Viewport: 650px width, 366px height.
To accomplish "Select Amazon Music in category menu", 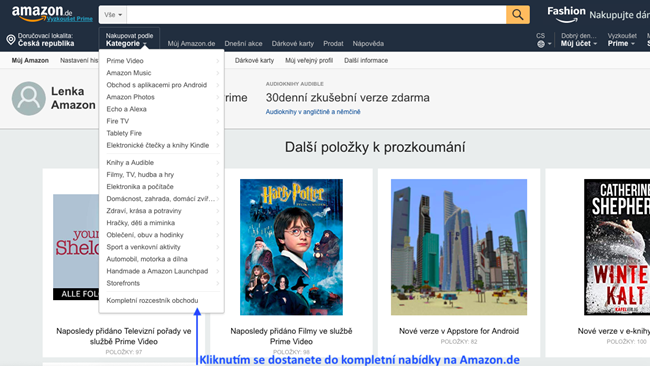I will [129, 73].
